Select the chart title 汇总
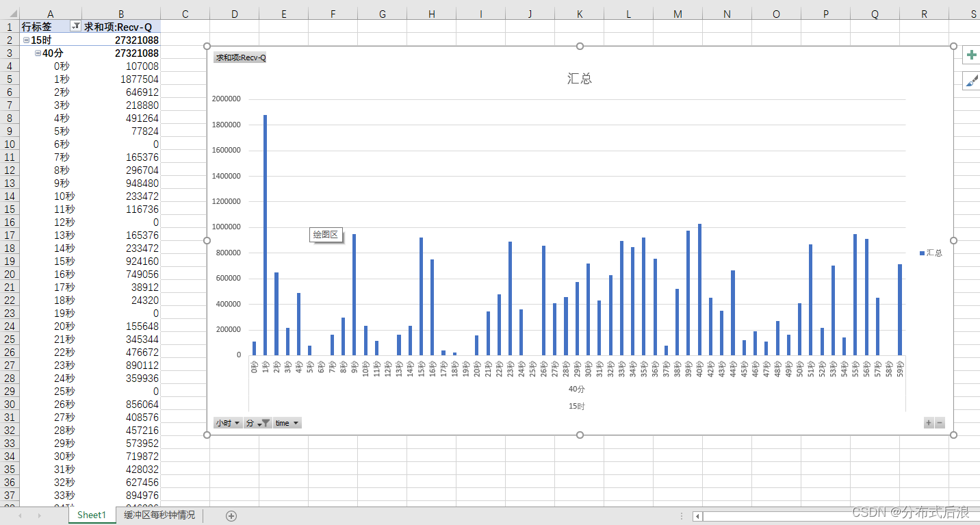 tap(580, 79)
